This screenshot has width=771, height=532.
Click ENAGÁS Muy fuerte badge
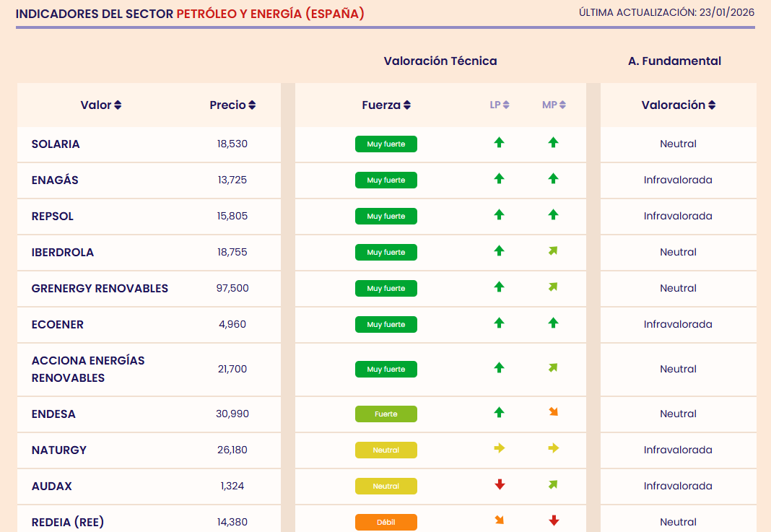click(x=386, y=180)
